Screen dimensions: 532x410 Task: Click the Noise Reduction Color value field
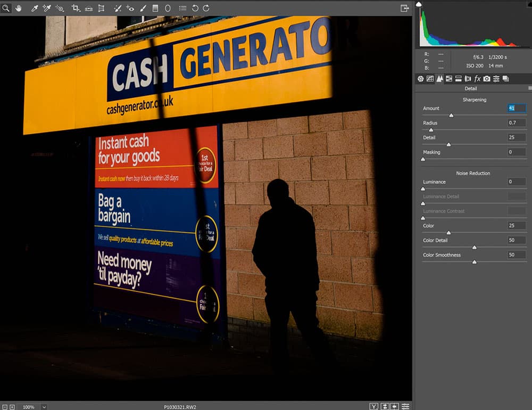517,225
